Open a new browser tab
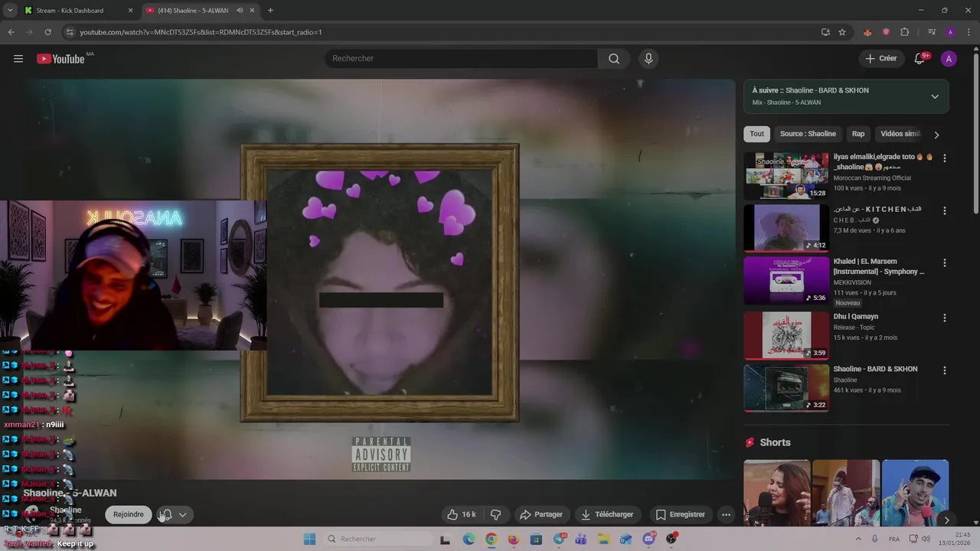980x551 pixels. tap(270, 11)
